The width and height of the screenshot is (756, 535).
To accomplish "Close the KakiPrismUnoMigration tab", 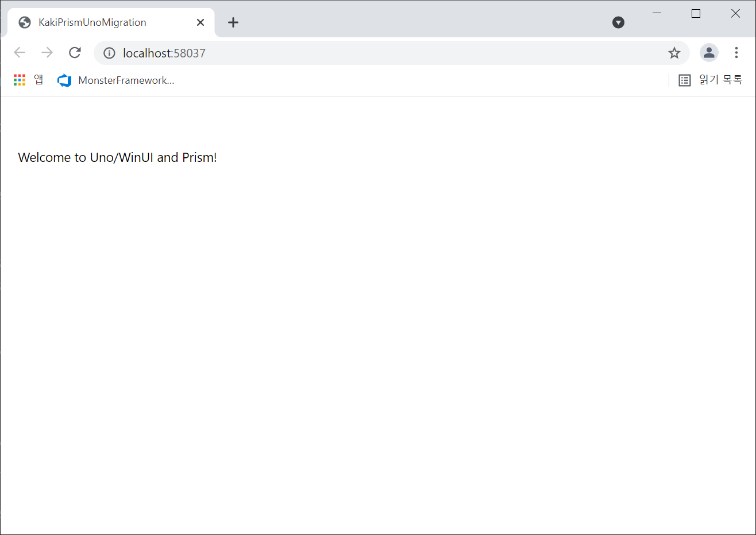I will pos(200,22).
